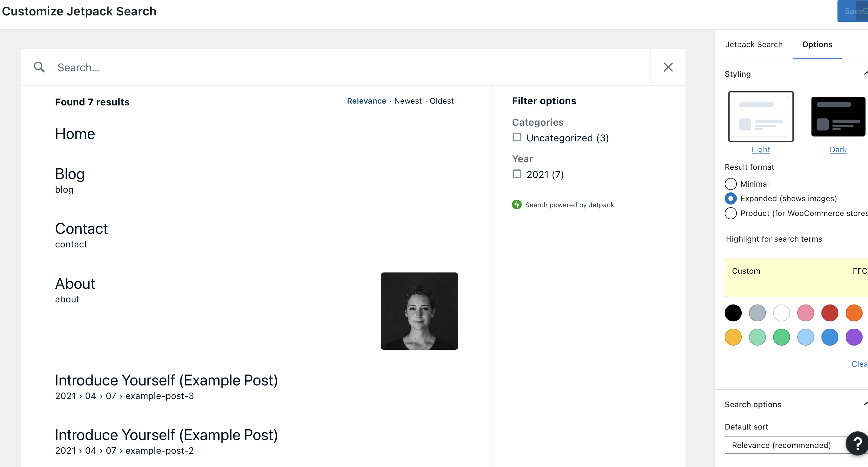Sort results by Newest
The width and height of the screenshot is (868, 467).
pyautogui.click(x=408, y=101)
